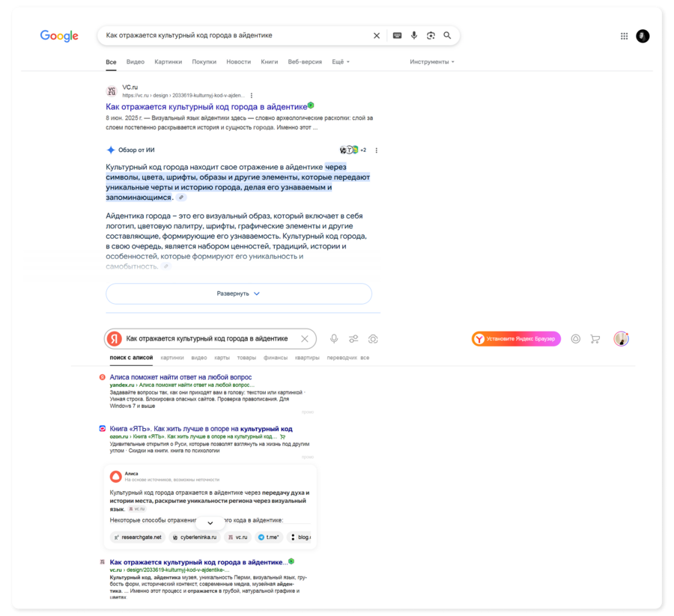
Task: Select поиск с алисой tab
Action: [x=131, y=358]
